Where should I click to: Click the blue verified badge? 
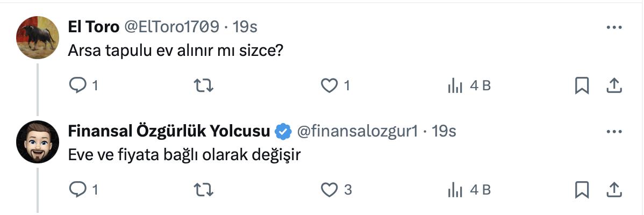point(283,131)
